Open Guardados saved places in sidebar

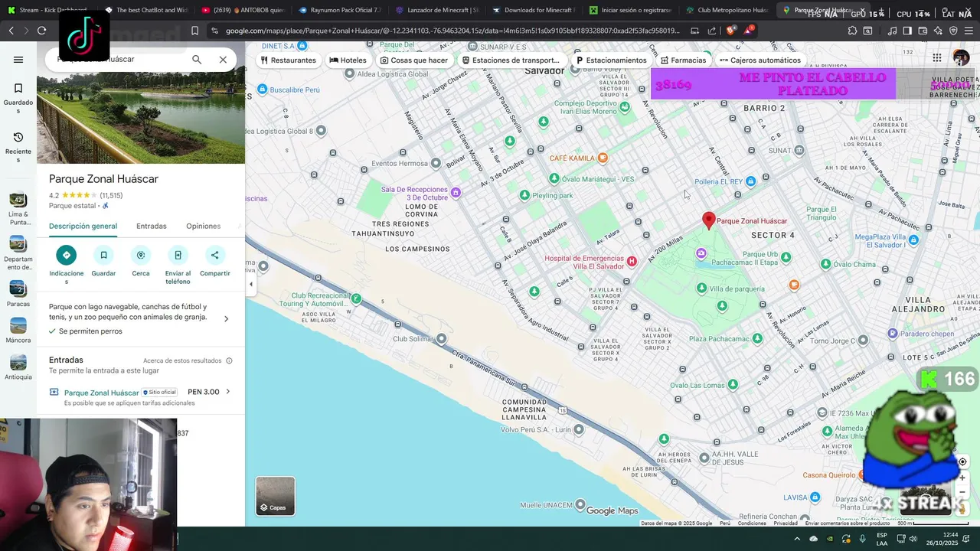click(x=18, y=99)
